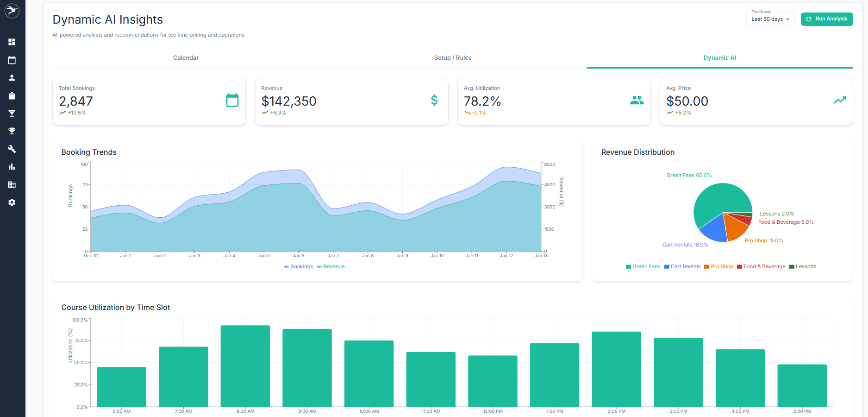Click the upward trend arrow beside +12.5%
Screen dimensions: 868x417
click(x=62, y=113)
